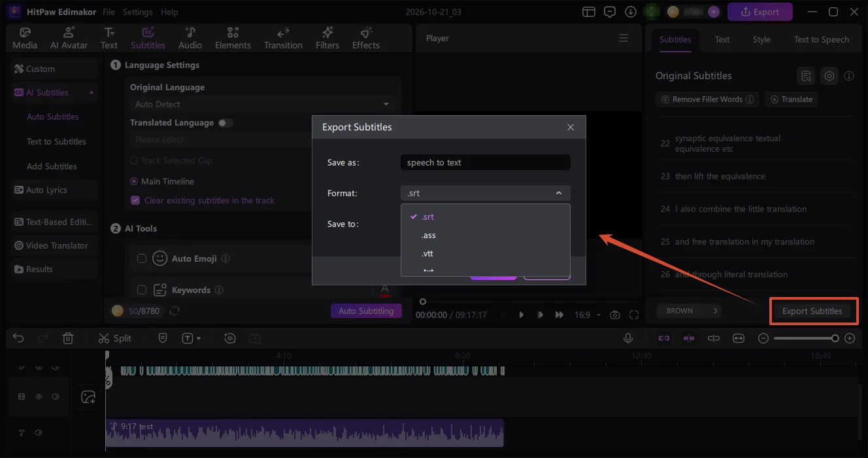Select the Main Timeline radio option
Viewport: 868px width, 458px height.
pos(134,181)
